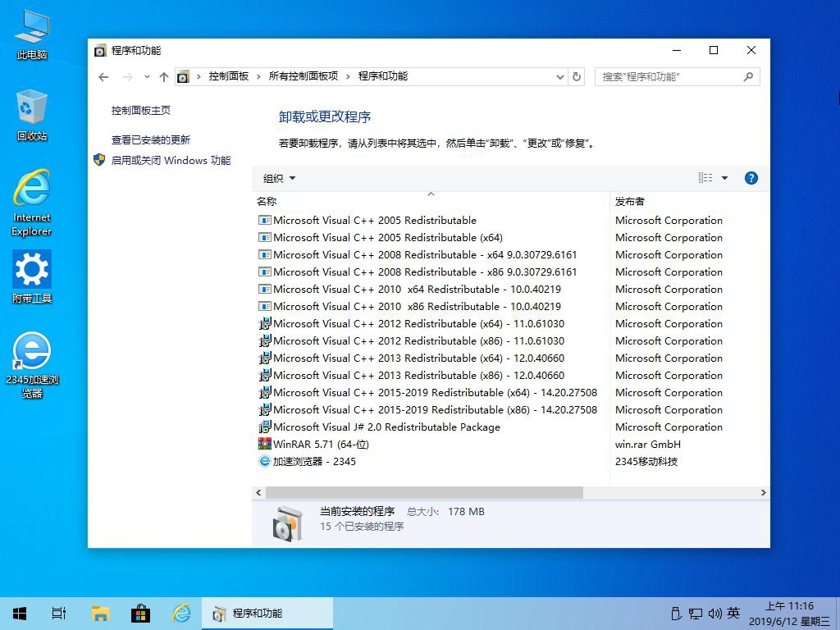
Task: Click publisher 2345移动科技 cell
Action: (x=646, y=461)
